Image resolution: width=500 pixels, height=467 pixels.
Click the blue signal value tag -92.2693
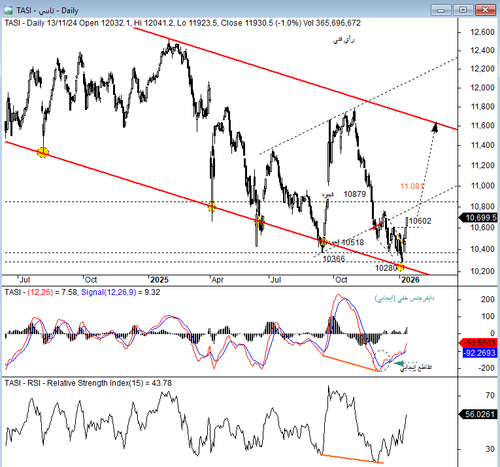tap(480, 353)
